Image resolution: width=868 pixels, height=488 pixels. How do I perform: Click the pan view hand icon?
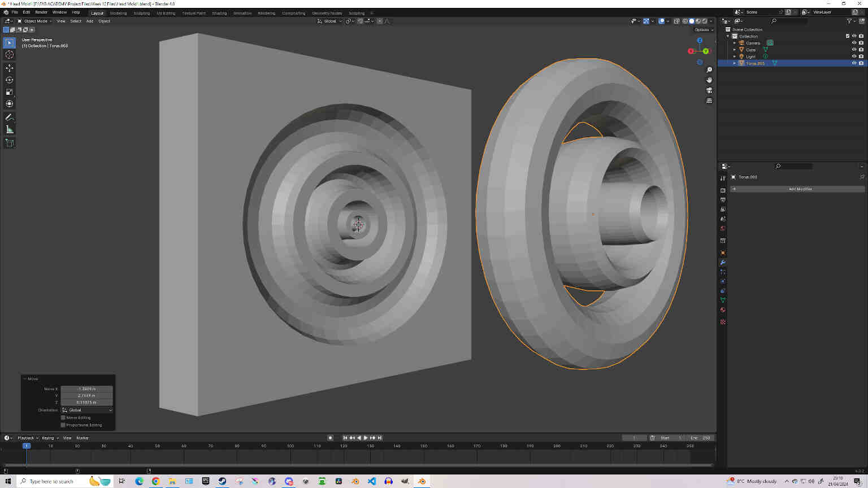click(709, 80)
